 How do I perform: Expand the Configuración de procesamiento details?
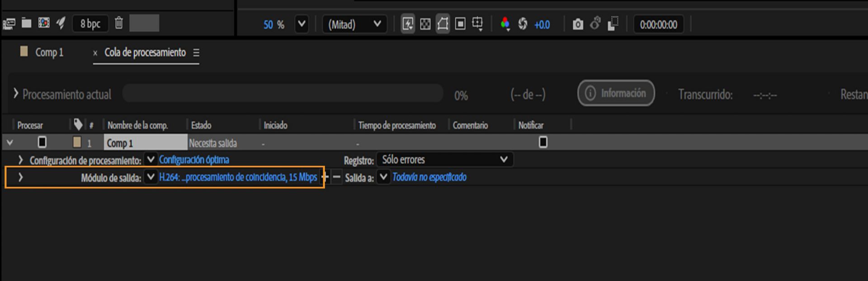click(20, 160)
